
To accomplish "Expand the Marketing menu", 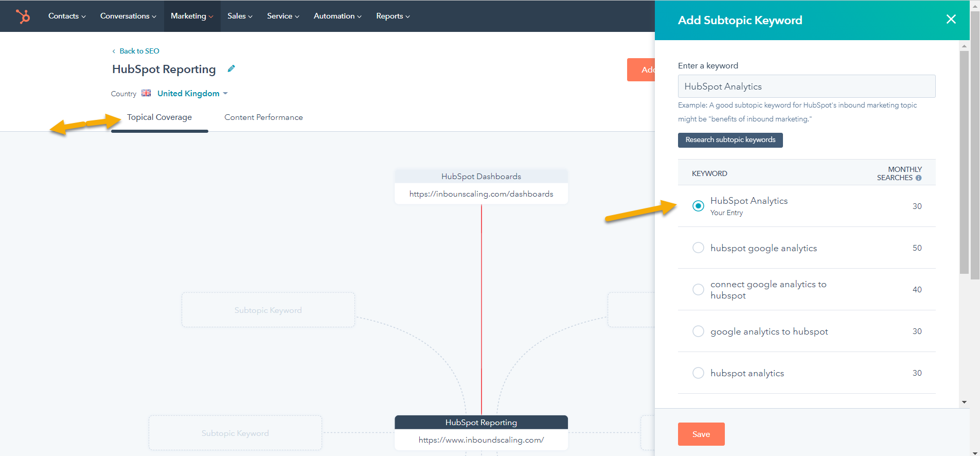I will pos(192,16).
